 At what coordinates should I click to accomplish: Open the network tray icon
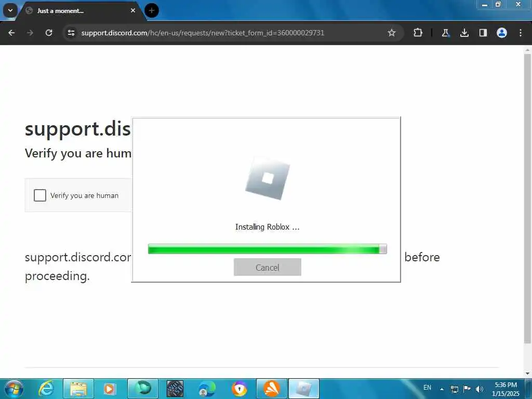pyautogui.click(x=454, y=389)
